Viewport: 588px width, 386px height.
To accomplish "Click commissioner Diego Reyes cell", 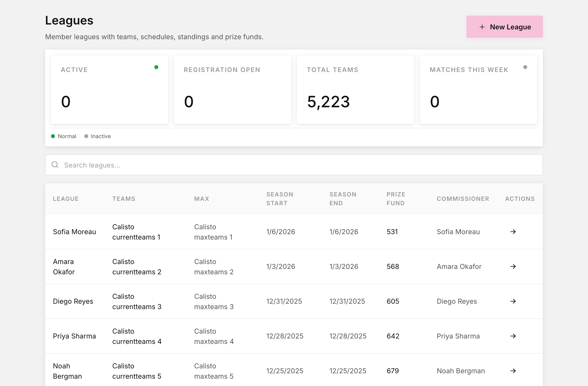I will pos(457,301).
